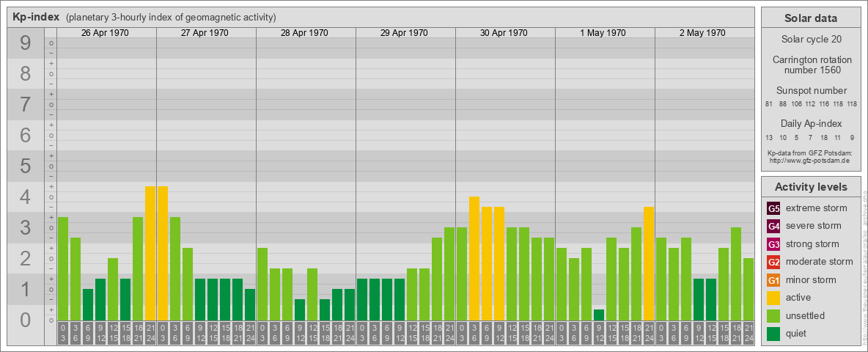
Task: Click the Ap-index value 13
Action: (769, 137)
